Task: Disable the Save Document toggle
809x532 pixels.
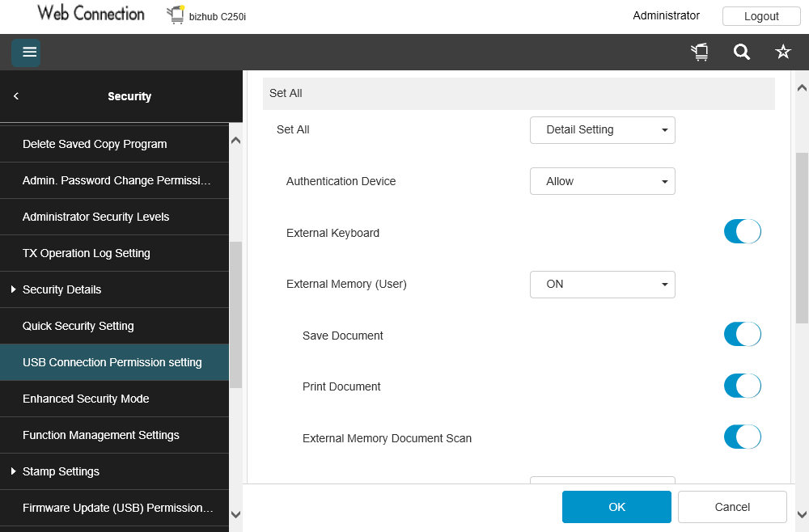Action: point(742,334)
